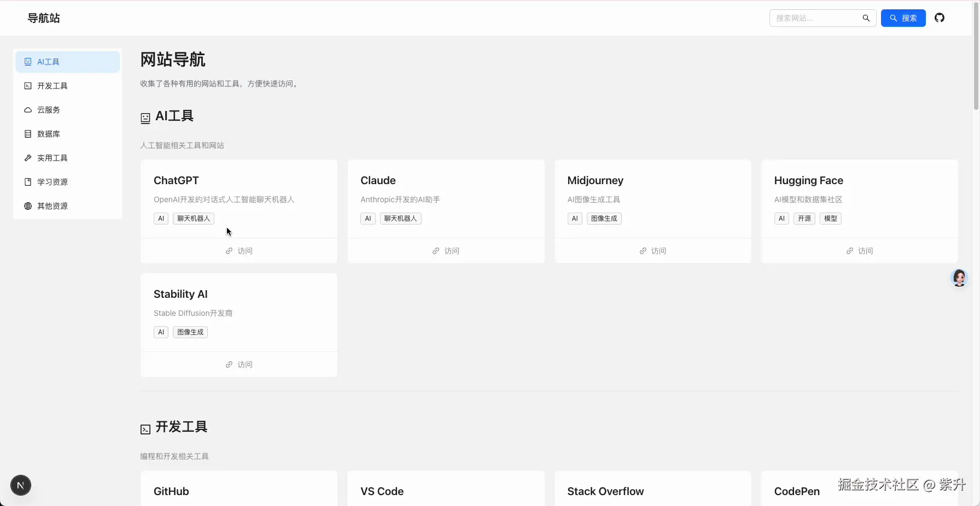Click the 开发工具 code icon in sidebar
The width and height of the screenshot is (980, 506).
pos(27,86)
